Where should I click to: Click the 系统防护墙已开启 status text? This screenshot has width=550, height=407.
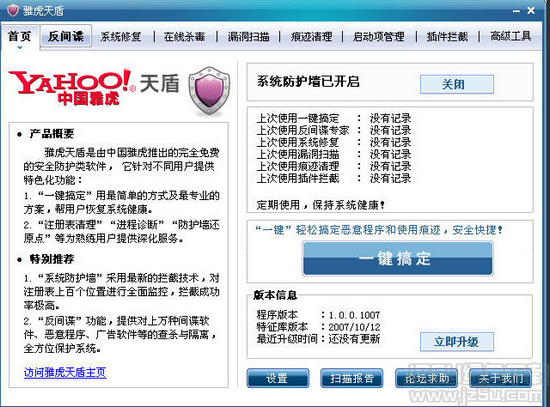tap(308, 82)
